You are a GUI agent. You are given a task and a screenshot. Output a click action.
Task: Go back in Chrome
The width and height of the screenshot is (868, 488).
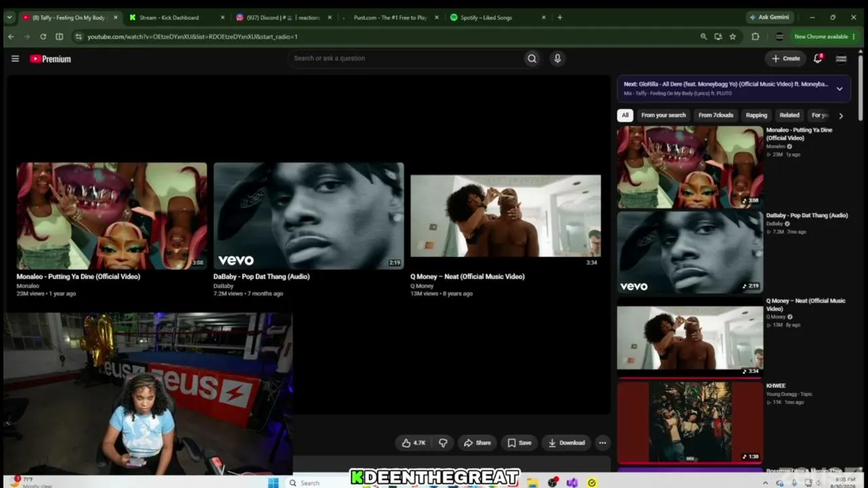(x=11, y=37)
